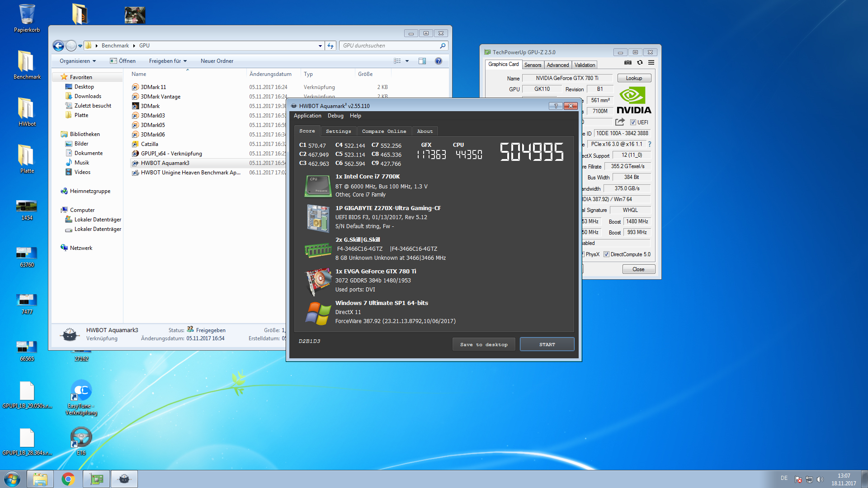Click the taskbar volume speaker icon
The width and height of the screenshot is (868, 488).
pos(820,479)
